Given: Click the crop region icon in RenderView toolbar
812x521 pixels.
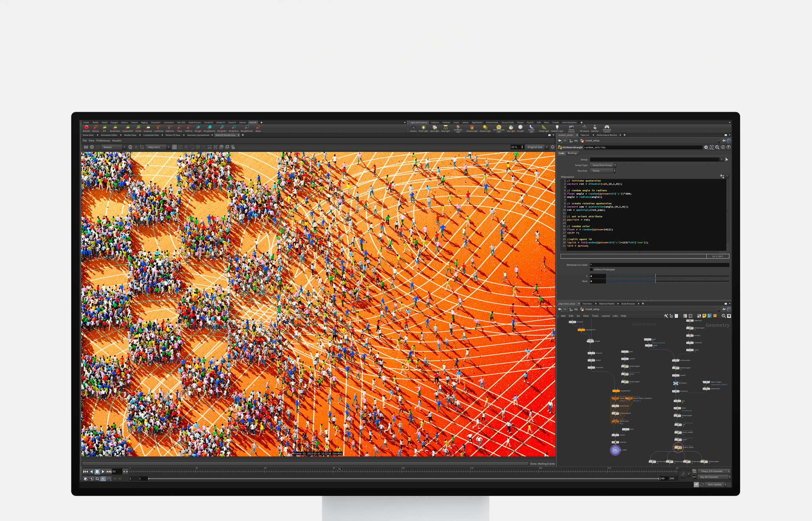Looking at the screenshot, I should point(142,147).
